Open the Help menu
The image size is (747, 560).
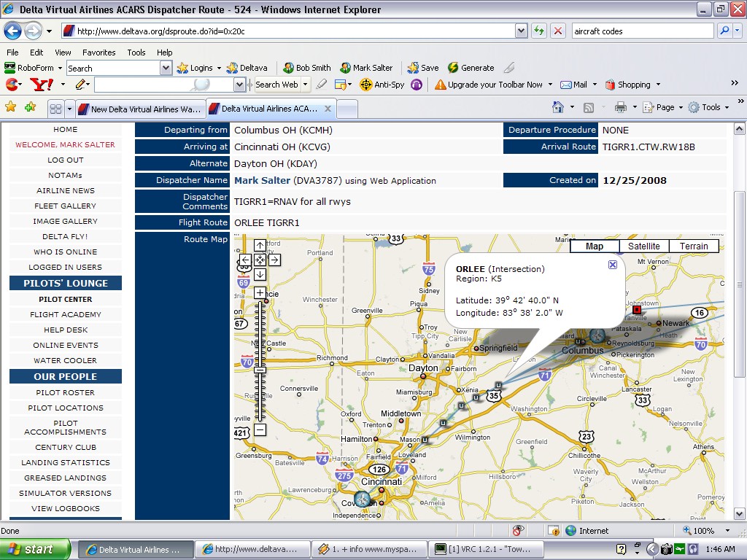[x=164, y=52]
